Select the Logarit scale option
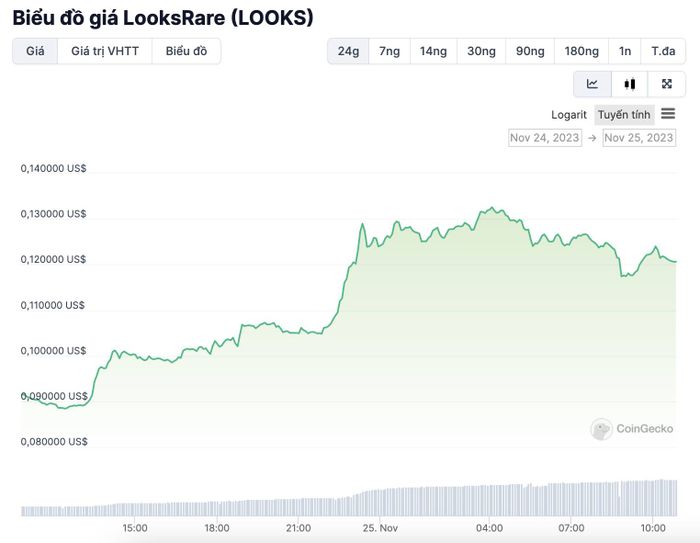 coord(569,115)
